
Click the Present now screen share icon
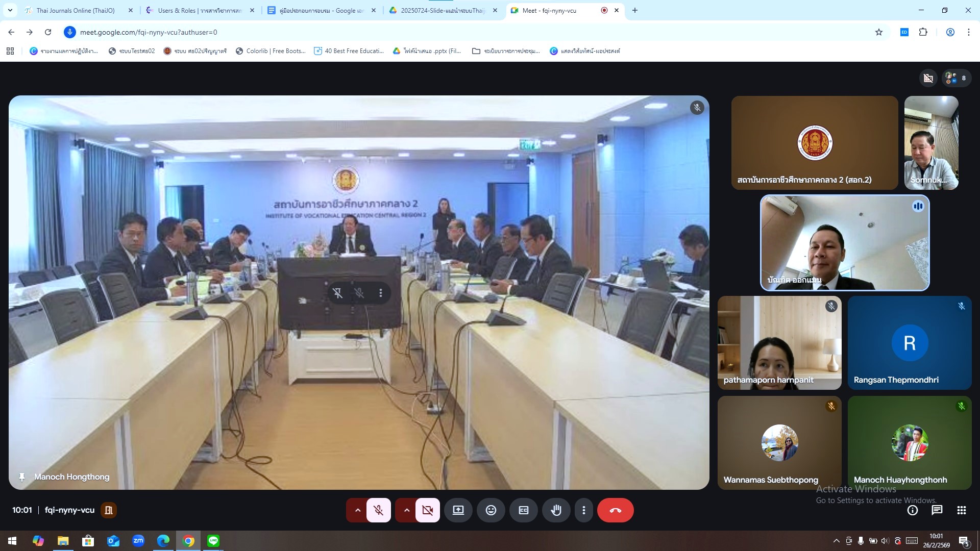458,510
